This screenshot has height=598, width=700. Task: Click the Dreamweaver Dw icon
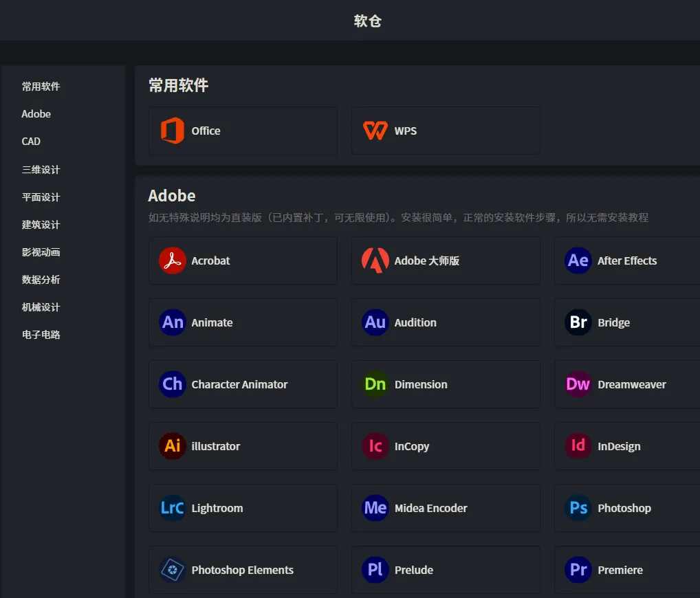pos(578,384)
